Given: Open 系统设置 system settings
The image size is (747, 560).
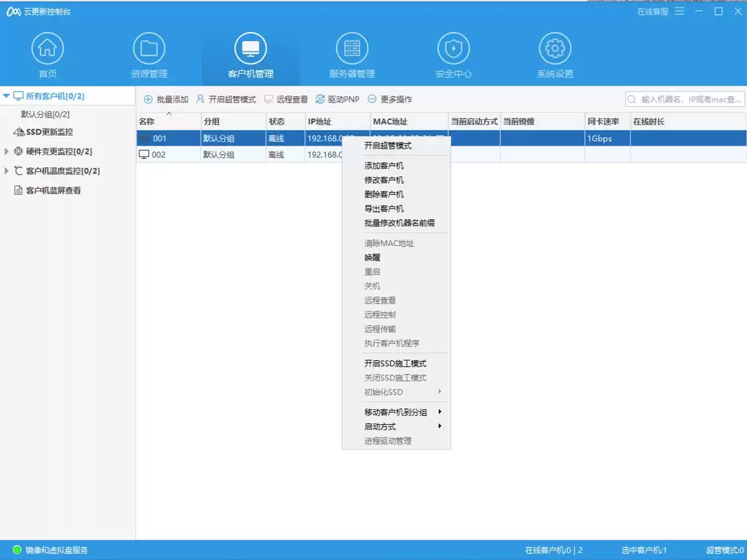Looking at the screenshot, I should click(x=554, y=54).
